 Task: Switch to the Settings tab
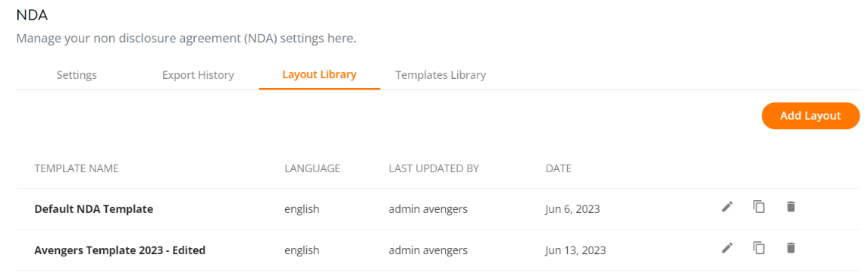(x=77, y=75)
